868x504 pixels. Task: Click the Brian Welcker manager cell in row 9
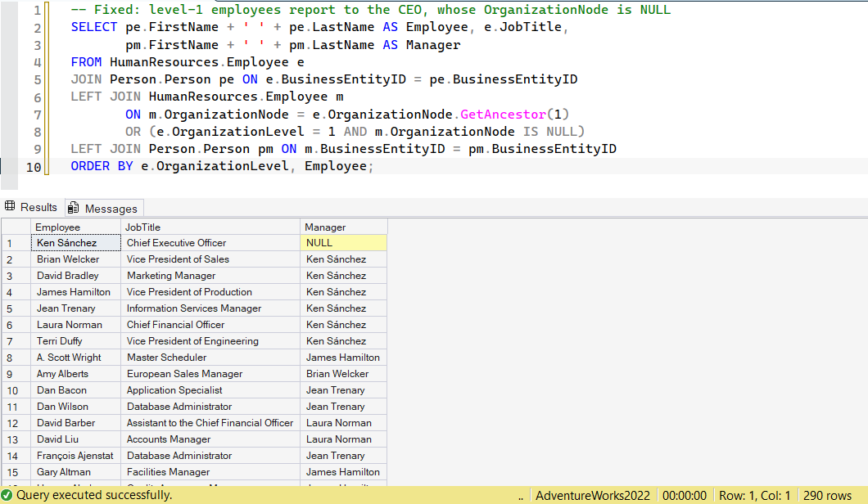click(344, 373)
